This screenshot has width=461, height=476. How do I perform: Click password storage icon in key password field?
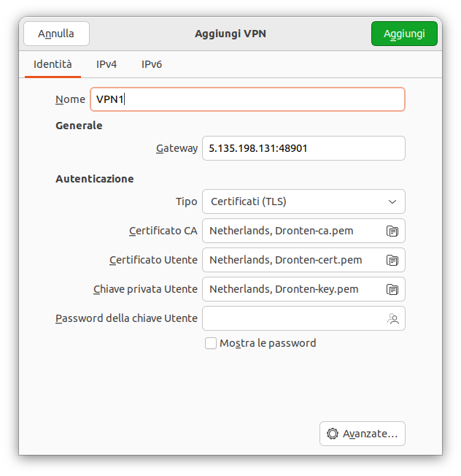click(393, 318)
